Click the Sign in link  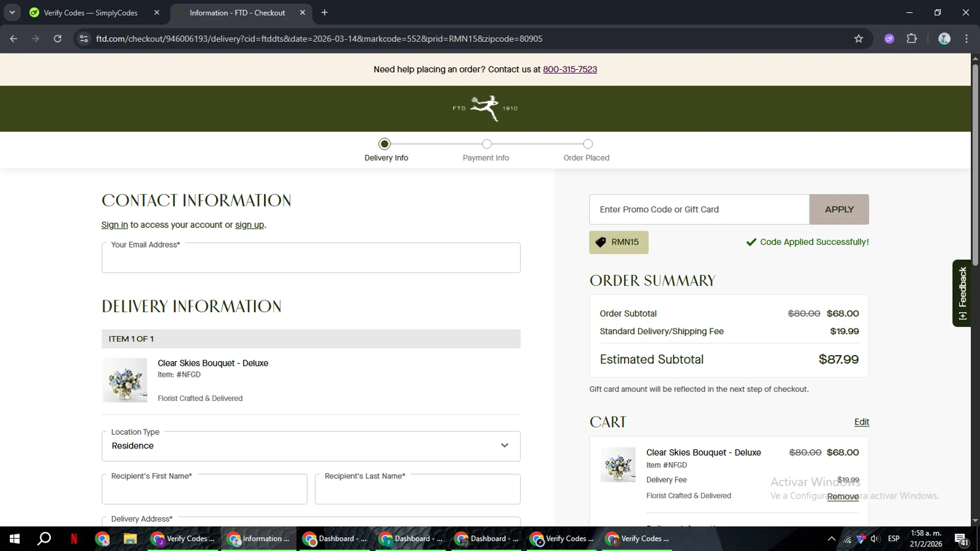(x=114, y=225)
